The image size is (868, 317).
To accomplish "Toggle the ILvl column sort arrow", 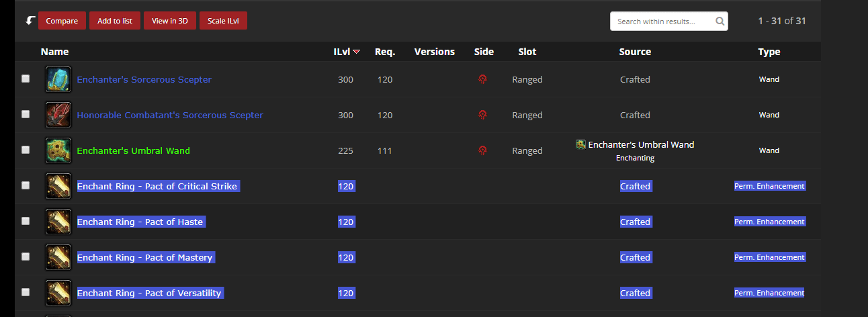I will click(357, 52).
